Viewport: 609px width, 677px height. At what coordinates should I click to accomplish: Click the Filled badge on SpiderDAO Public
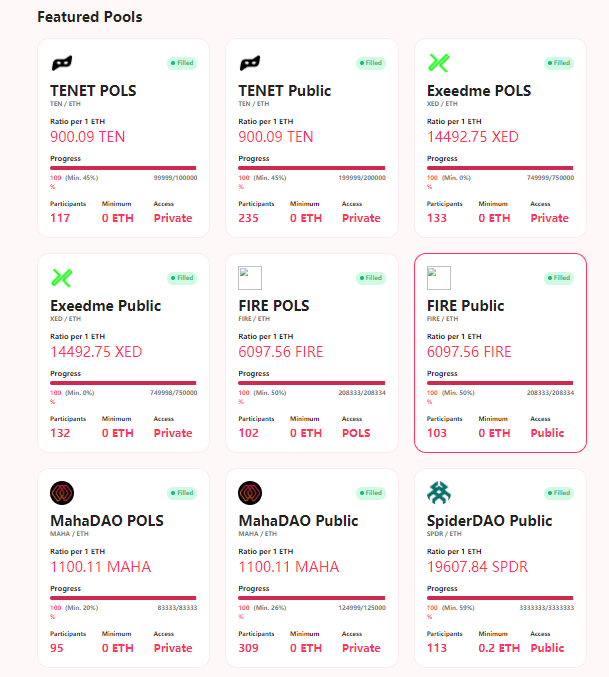click(559, 493)
